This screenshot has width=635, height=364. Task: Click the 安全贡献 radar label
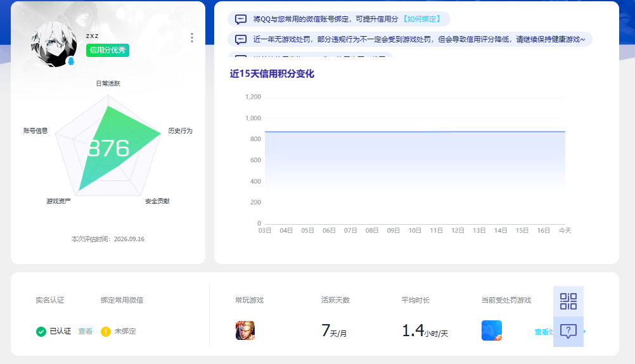(x=157, y=201)
